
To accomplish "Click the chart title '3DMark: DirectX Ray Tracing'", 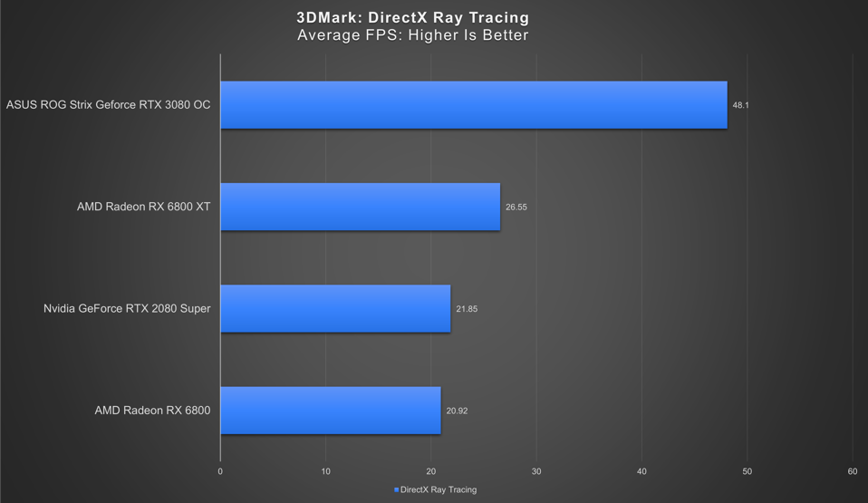I will pos(413,18).
